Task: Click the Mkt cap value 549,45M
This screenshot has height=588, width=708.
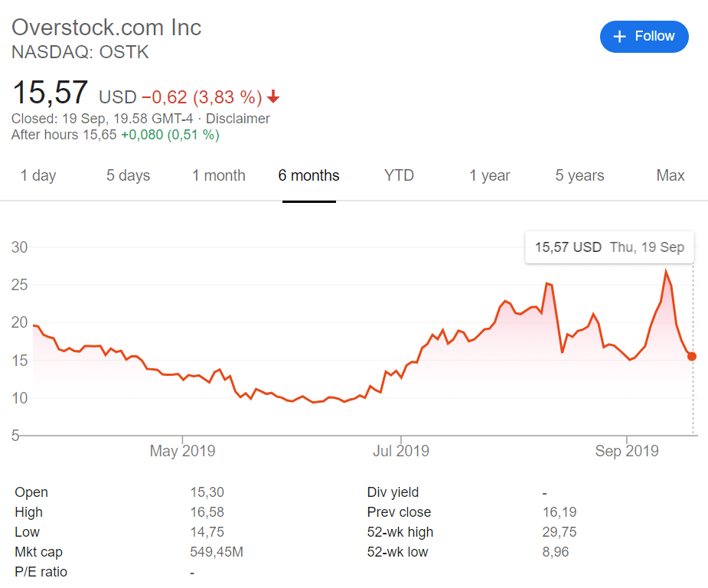Action: (x=217, y=552)
